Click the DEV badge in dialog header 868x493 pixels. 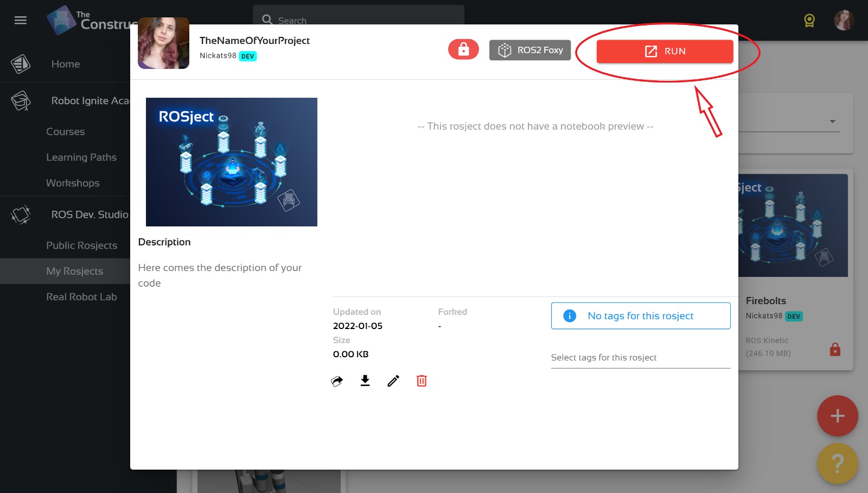248,56
